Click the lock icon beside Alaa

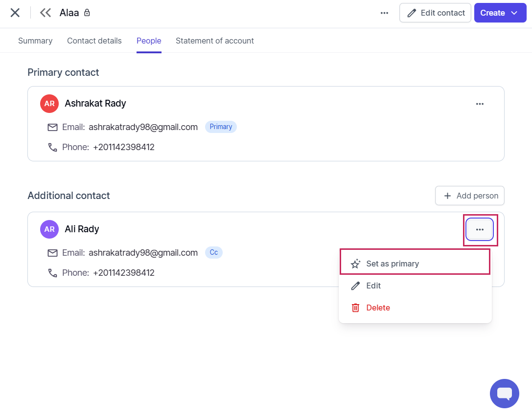pos(87,13)
